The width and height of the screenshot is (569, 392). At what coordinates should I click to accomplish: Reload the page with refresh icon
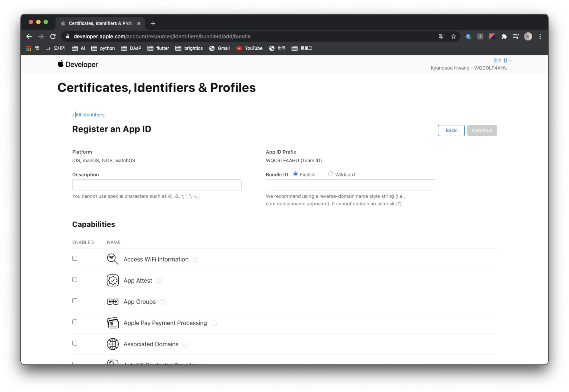[x=53, y=37]
